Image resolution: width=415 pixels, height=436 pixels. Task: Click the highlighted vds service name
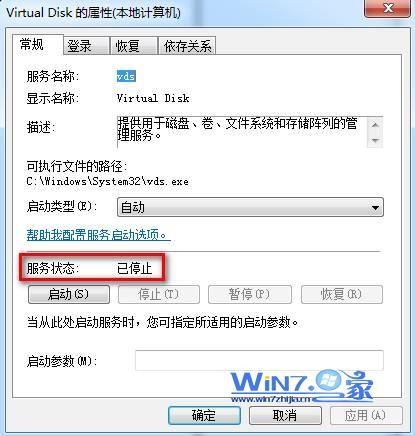coord(126,76)
